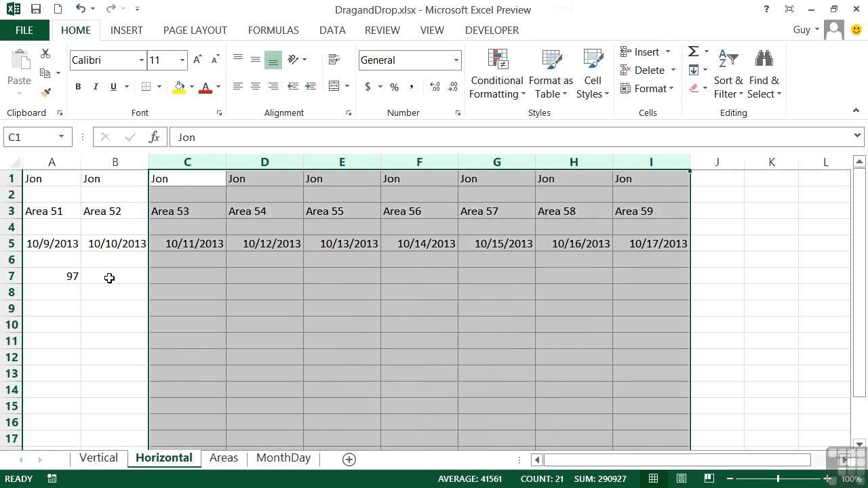Open the AutoSum function
The image size is (868, 488).
(692, 51)
